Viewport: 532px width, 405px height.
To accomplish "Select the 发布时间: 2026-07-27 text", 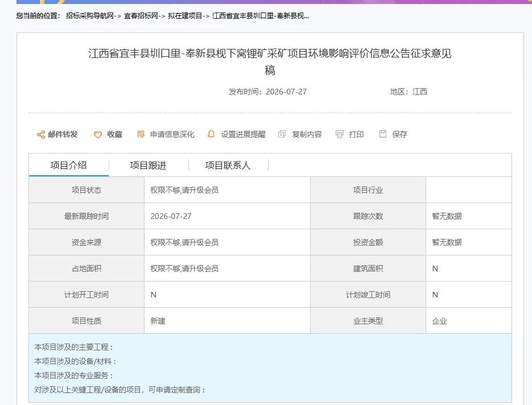I will 267,92.
